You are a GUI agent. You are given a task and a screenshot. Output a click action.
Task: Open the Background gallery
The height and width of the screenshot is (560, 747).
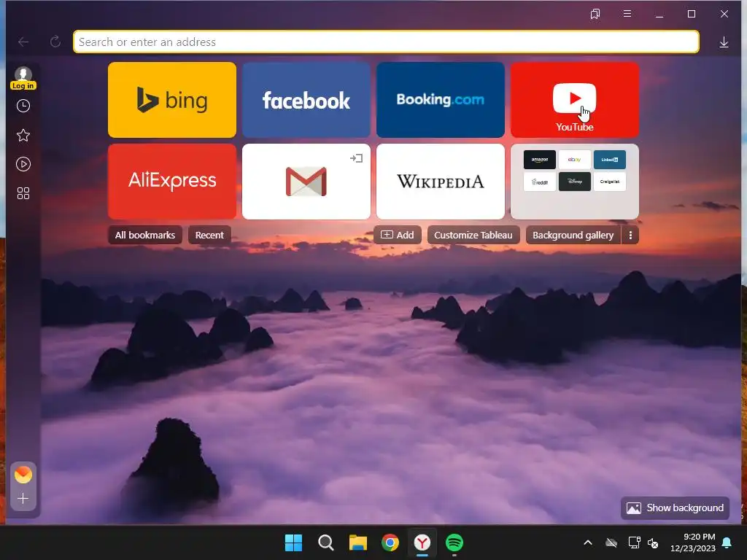[x=573, y=235]
